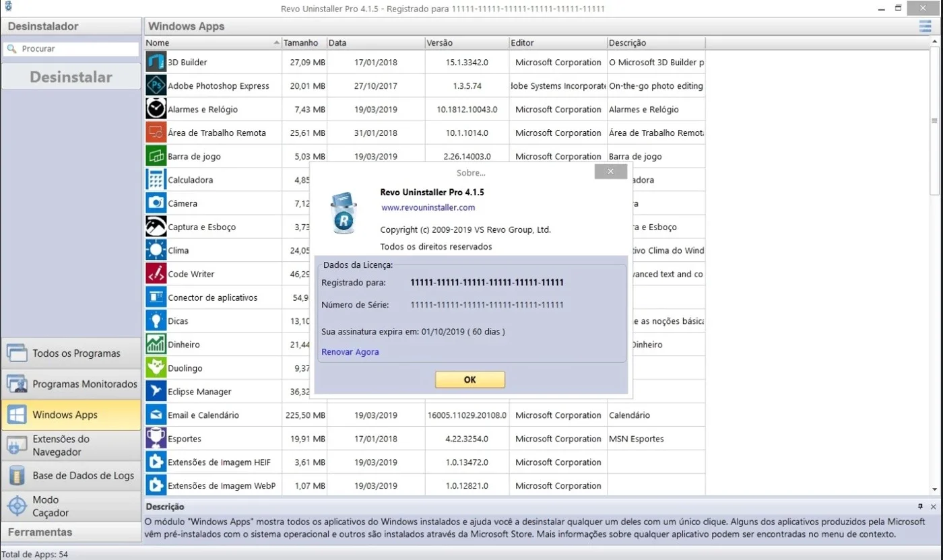Click the Dicas lightbulb icon
The width and height of the screenshot is (943, 560).
pyautogui.click(x=156, y=321)
